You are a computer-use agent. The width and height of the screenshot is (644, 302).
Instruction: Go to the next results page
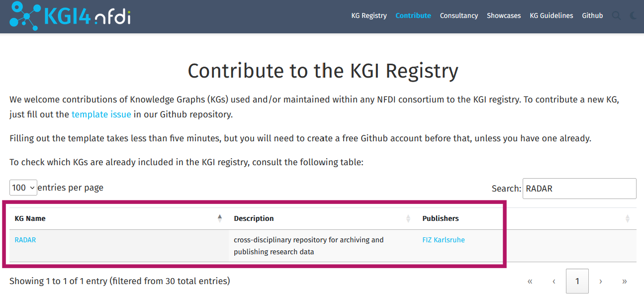(601, 281)
